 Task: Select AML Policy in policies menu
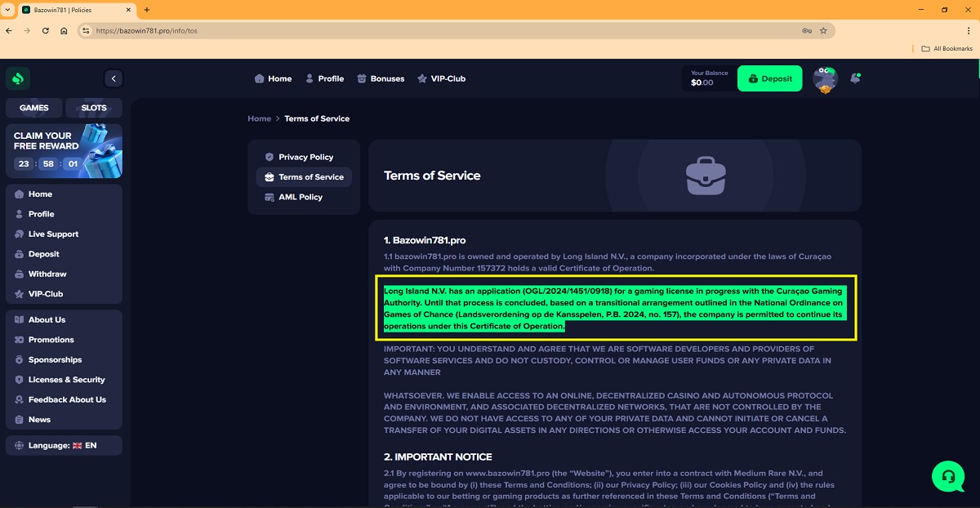300,197
